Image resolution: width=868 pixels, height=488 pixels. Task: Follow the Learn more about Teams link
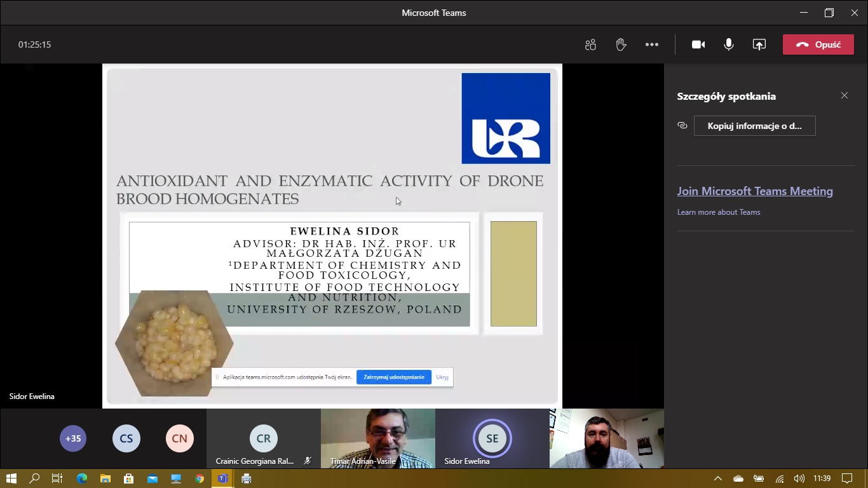pyautogui.click(x=719, y=212)
